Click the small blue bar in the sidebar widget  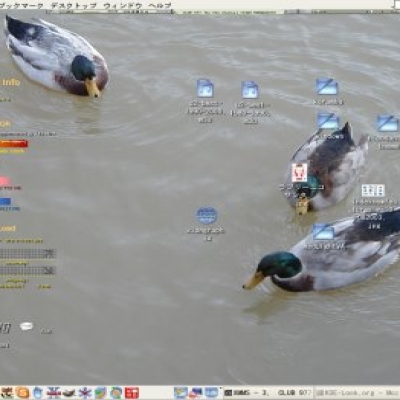[x=5, y=201]
